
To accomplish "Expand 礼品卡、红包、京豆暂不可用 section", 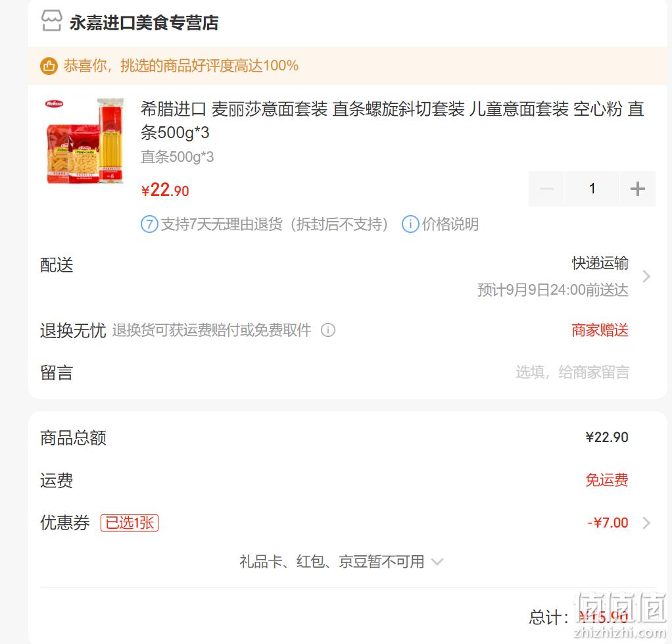I will (x=341, y=562).
